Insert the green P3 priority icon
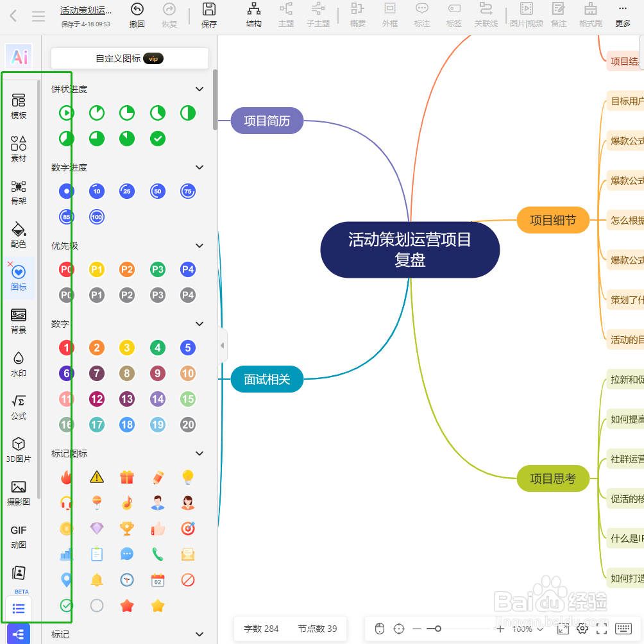The image size is (644, 644). click(x=158, y=269)
